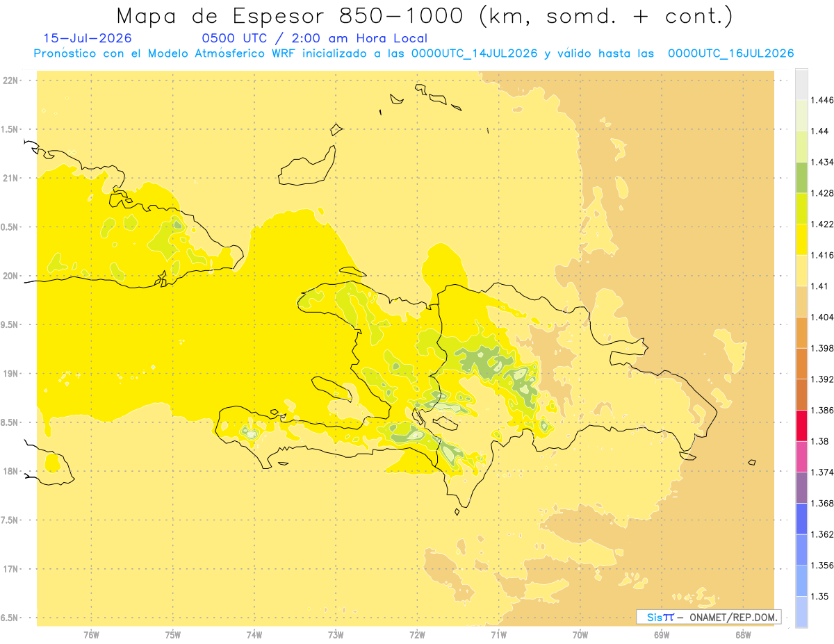Select the longitude label '68W'

coord(743,635)
